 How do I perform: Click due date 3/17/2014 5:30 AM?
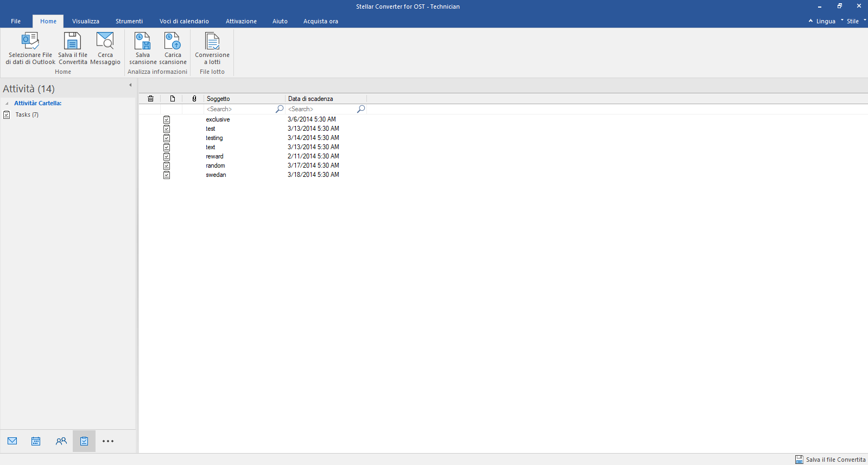pos(313,165)
